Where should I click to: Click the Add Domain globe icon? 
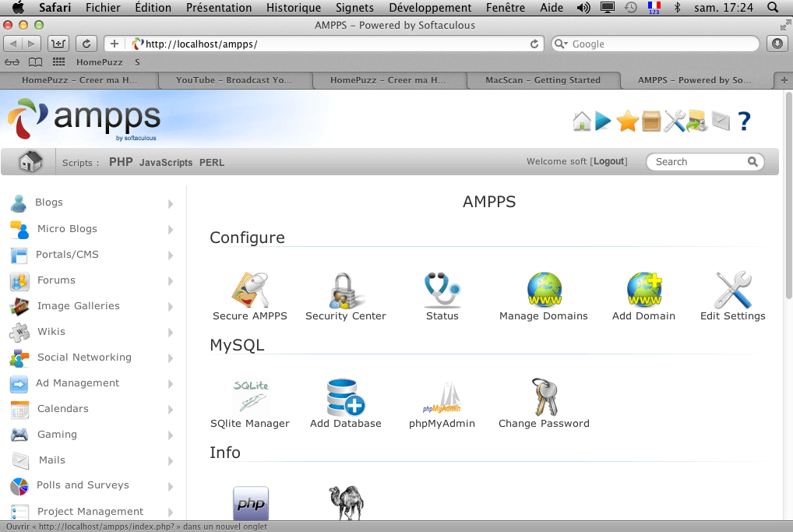(x=643, y=289)
